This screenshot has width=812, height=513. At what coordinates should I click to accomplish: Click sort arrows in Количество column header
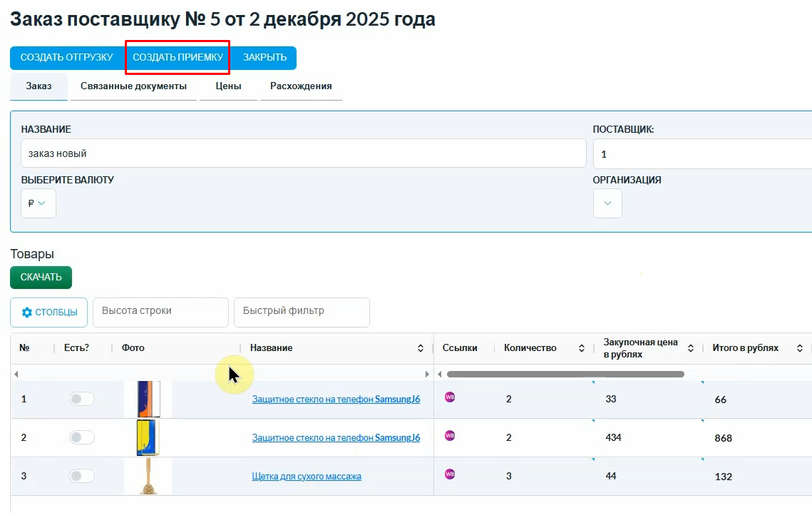click(582, 348)
